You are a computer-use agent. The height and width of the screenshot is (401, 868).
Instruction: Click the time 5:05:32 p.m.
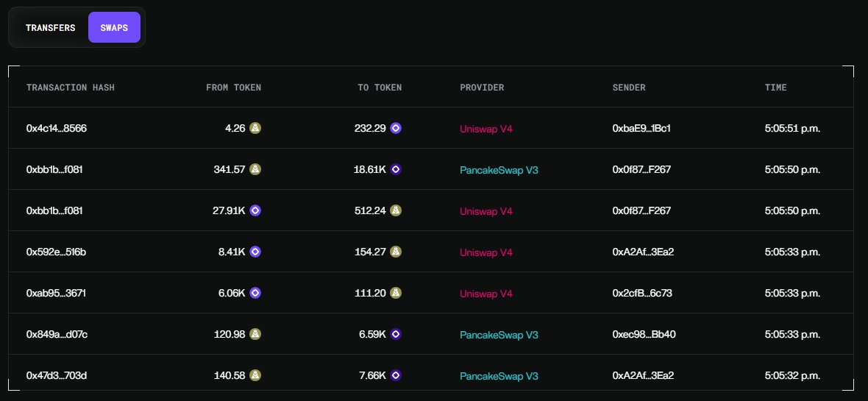792,375
